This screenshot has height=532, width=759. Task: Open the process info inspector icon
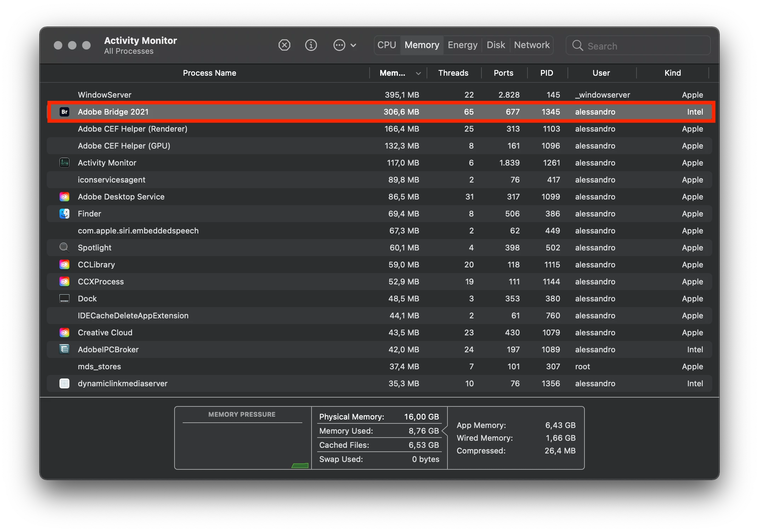[x=311, y=45]
